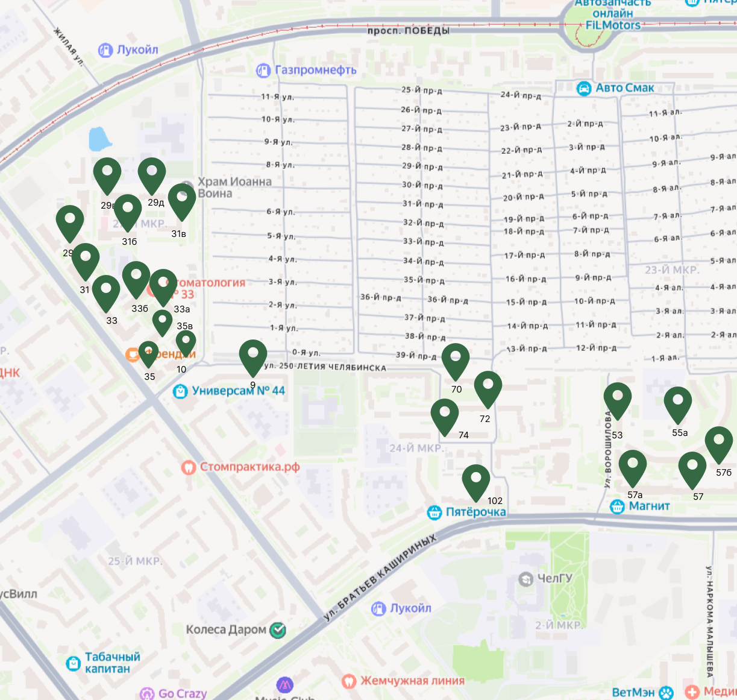Open the Колеса Даром place label
Image resolution: width=737 pixels, height=700 pixels.
[x=226, y=629]
